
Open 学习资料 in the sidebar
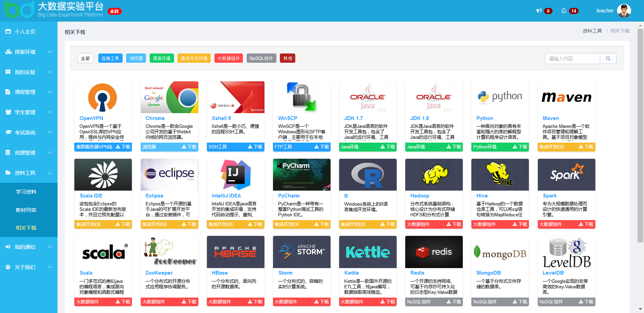click(26, 192)
